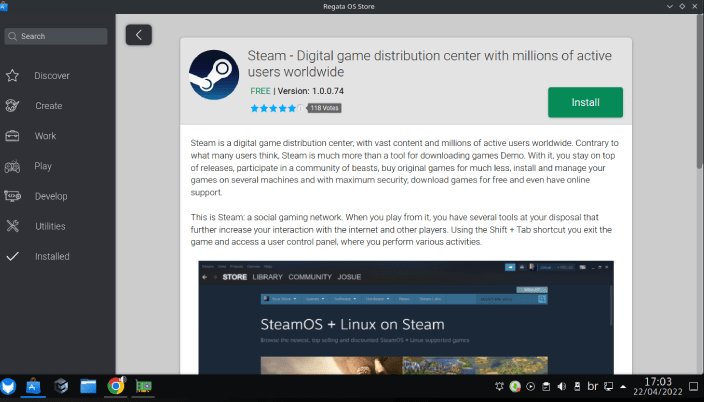The height and width of the screenshot is (402, 704).
Task: Click the media player tray icon
Action: 530,386
